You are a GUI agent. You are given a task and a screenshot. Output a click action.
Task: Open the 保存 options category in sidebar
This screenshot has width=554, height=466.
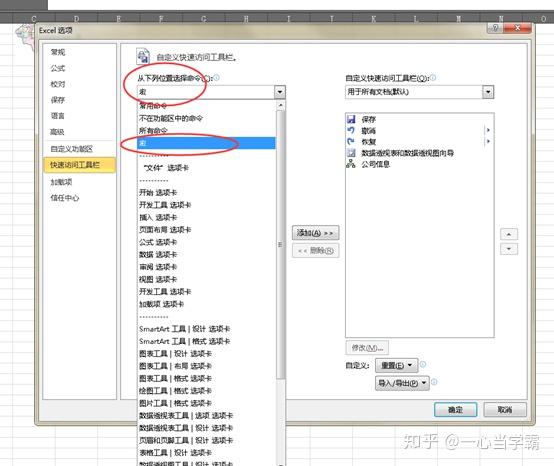pyautogui.click(x=58, y=100)
